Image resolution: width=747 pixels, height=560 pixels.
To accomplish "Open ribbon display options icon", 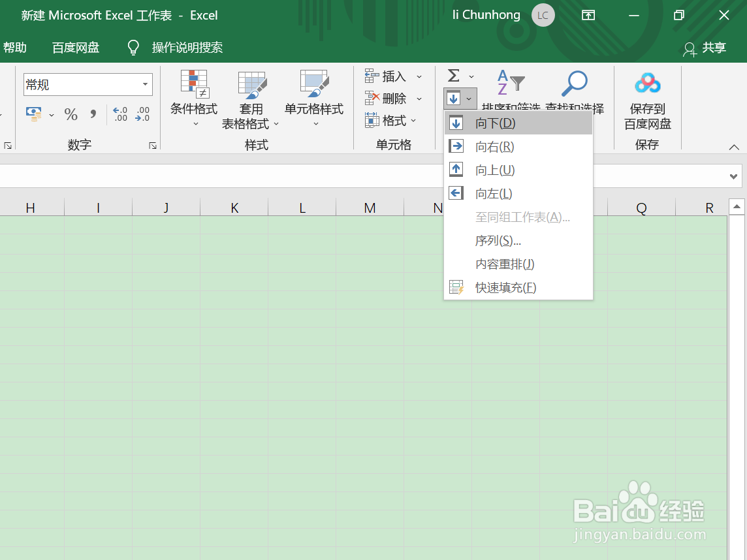I will point(588,15).
